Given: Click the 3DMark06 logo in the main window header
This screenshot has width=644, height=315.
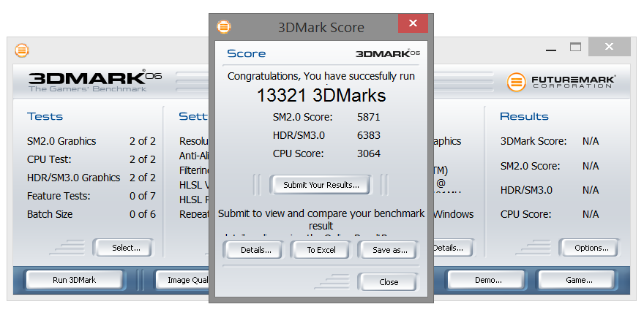Looking at the screenshot, I should 95,80.
